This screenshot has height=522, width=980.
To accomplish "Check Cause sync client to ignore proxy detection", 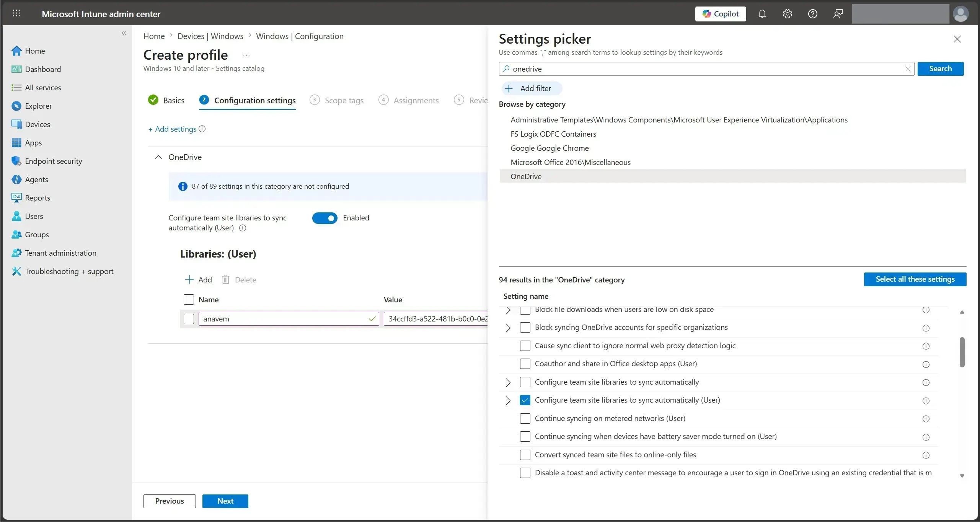I will (525, 346).
